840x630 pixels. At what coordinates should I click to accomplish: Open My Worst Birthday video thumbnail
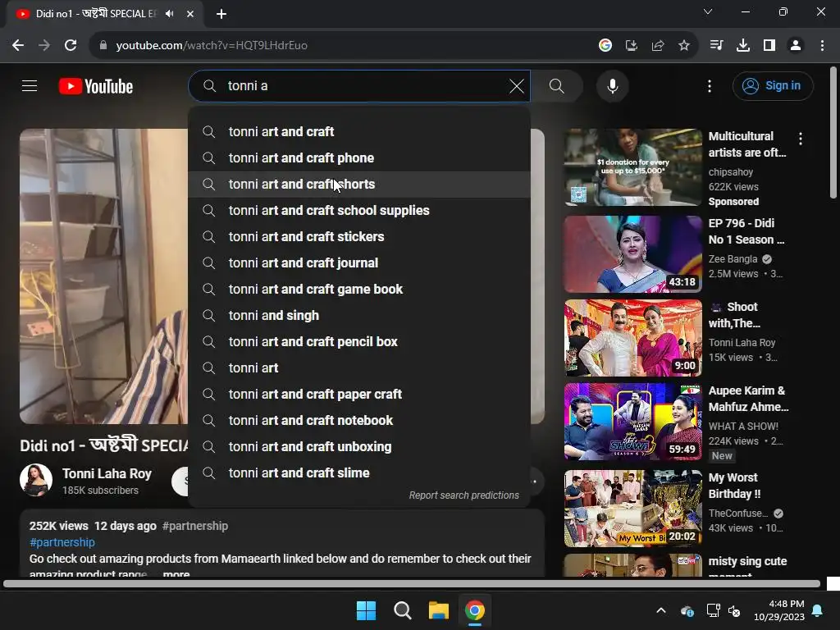[633, 509]
